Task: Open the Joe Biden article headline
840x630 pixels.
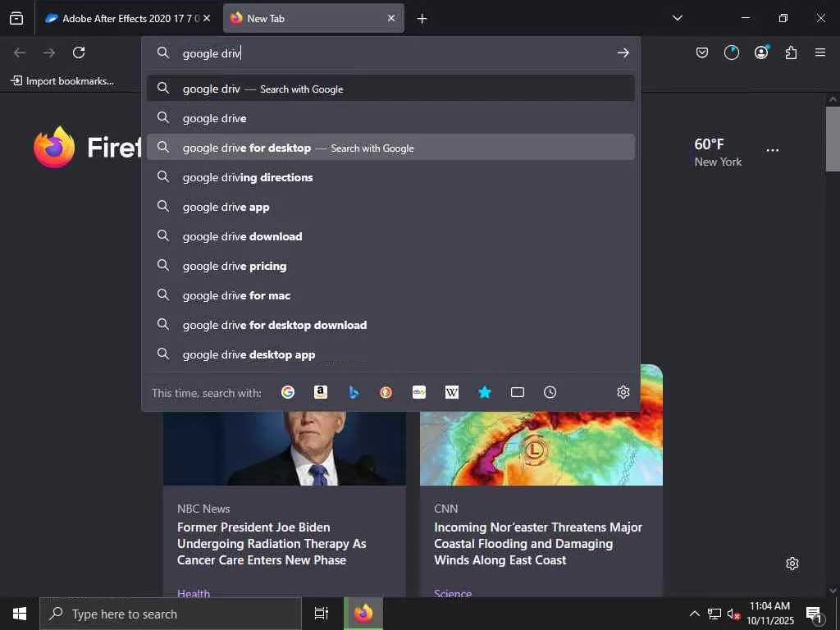Action: pyautogui.click(x=272, y=544)
